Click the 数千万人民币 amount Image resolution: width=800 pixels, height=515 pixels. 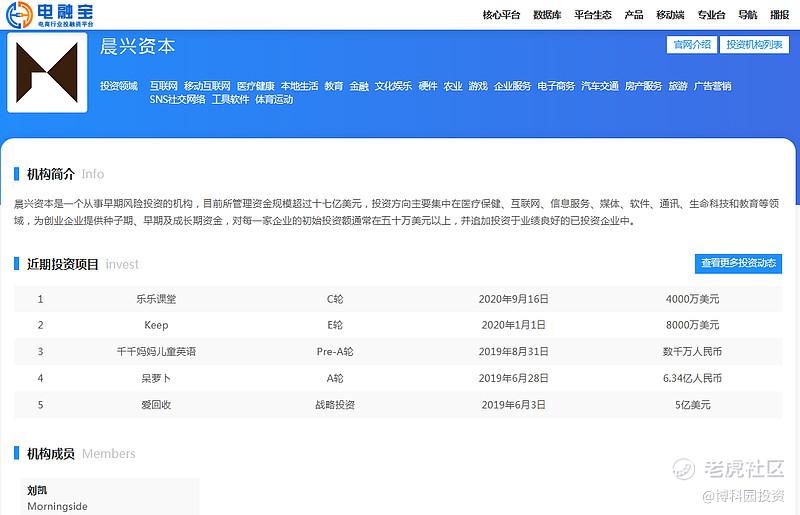pyautogui.click(x=692, y=352)
